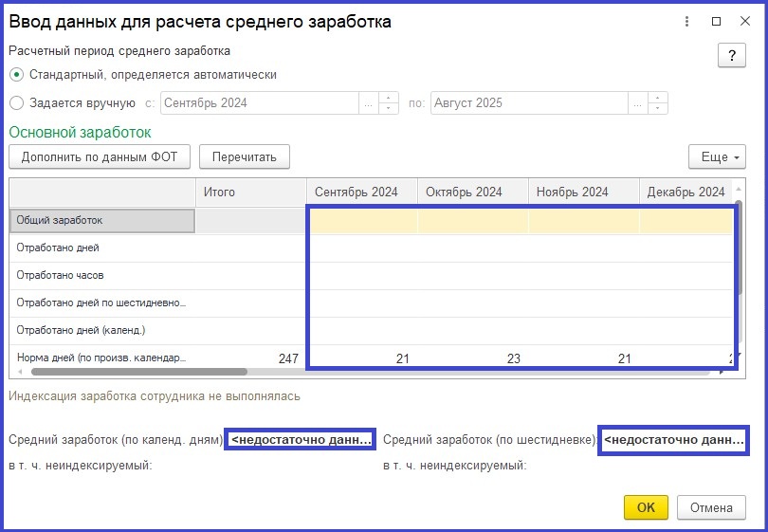This screenshot has width=768, height=532.
Task: Select 'Общий заработок' cell for Октябрь 2024
Action: coord(472,220)
